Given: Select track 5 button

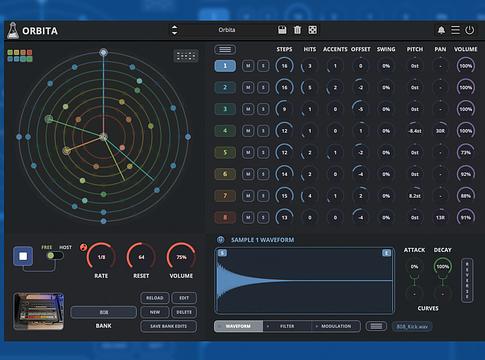Looking at the screenshot, I should (x=225, y=152).
